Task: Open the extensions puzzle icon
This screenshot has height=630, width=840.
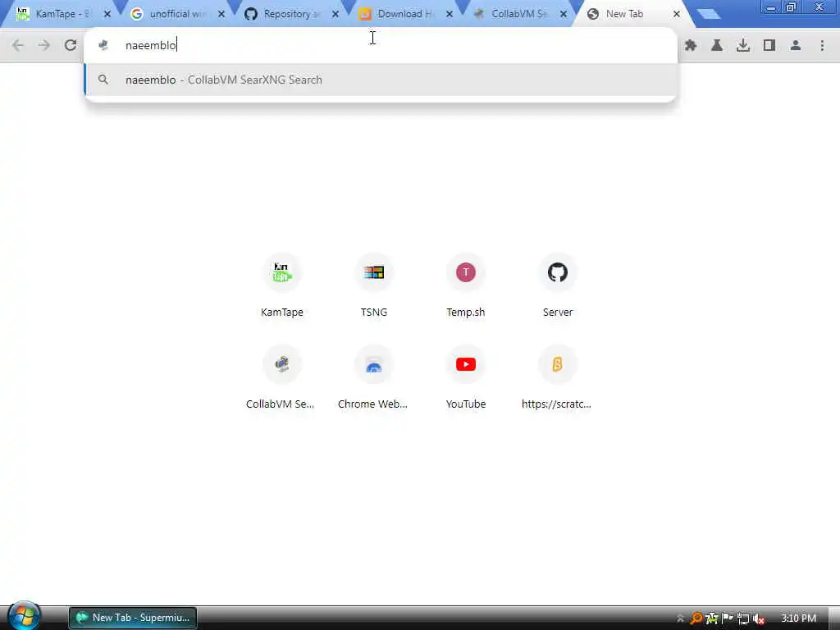Action: point(691,46)
